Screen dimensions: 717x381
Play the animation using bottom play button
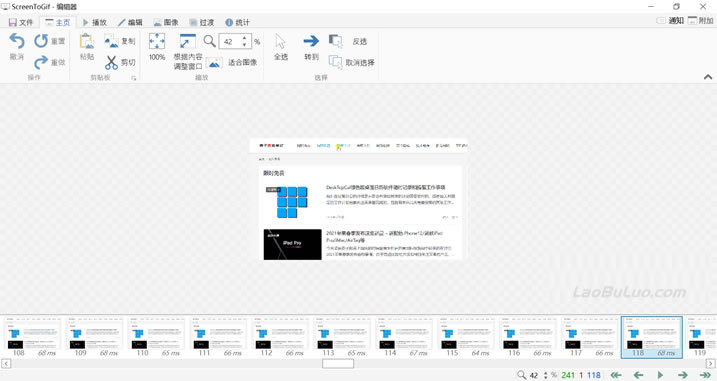[x=660, y=375]
